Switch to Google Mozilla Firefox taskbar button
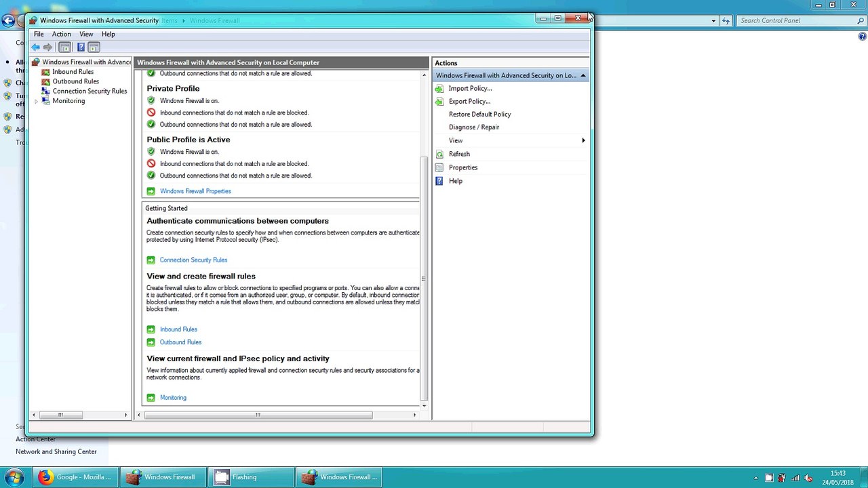The height and width of the screenshot is (488, 868). coord(75,477)
